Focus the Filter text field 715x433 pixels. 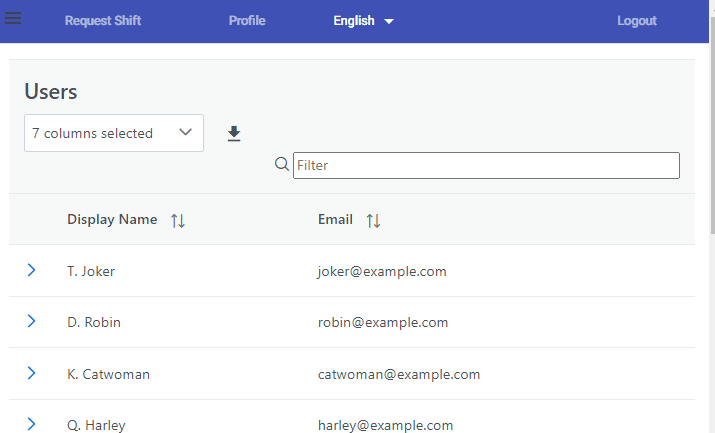(486, 165)
